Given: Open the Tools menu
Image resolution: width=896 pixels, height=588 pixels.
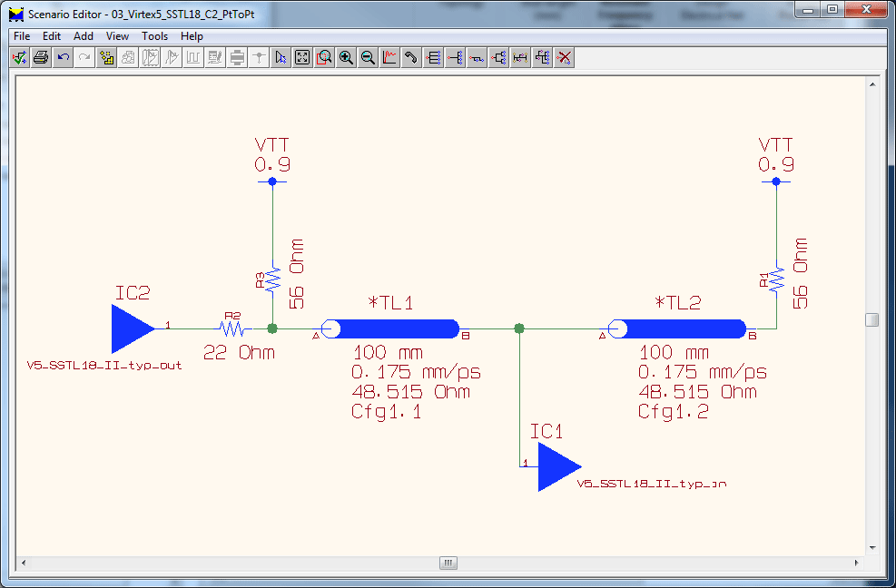Looking at the screenshot, I should [155, 36].
